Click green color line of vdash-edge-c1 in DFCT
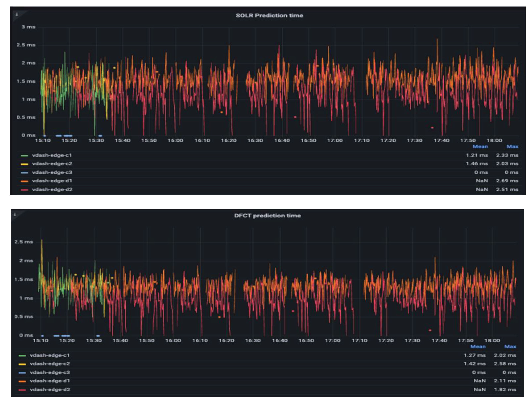Viewport: 532px width, 403px height. tap(22, 356)
